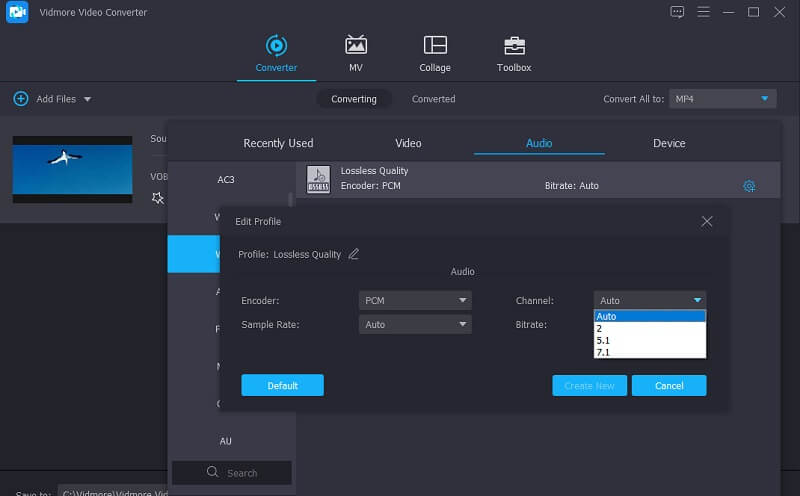Expand the Sample Rate dropdown

pyautogui.click(x=415, y=325)
